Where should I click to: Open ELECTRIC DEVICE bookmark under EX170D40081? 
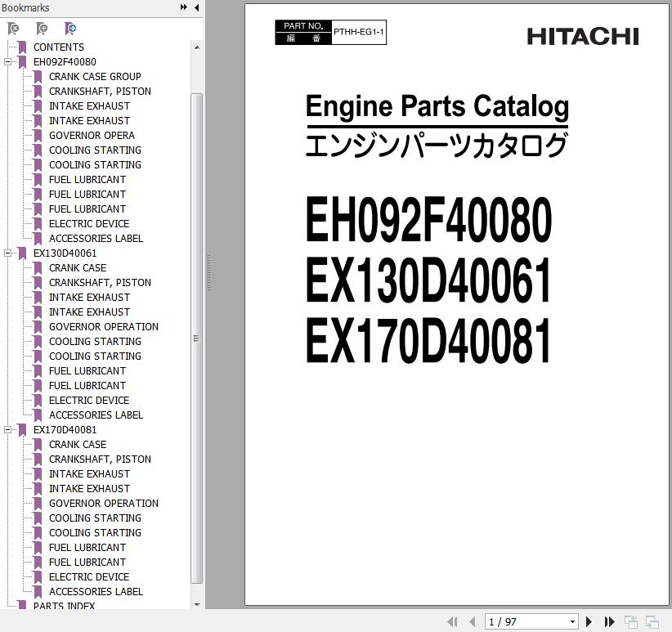(89, 577)
